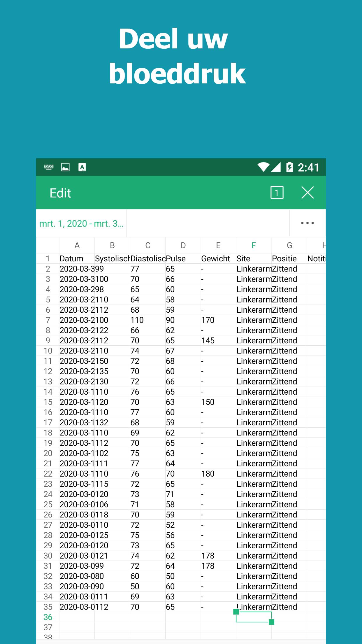This screenshot has height=644, width=362.
Task: Click weight cell with value 170
Action: click(218, 320)
